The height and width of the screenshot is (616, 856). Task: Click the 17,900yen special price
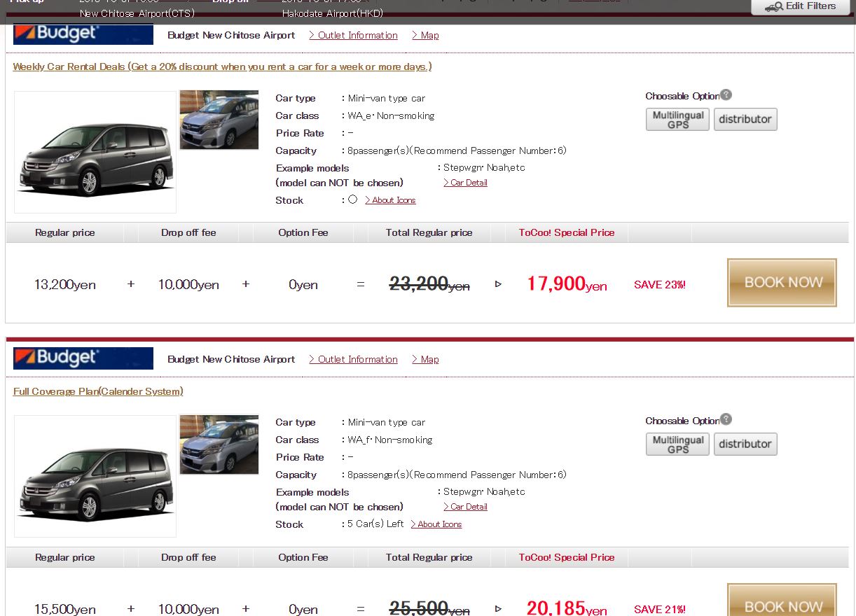567,283
